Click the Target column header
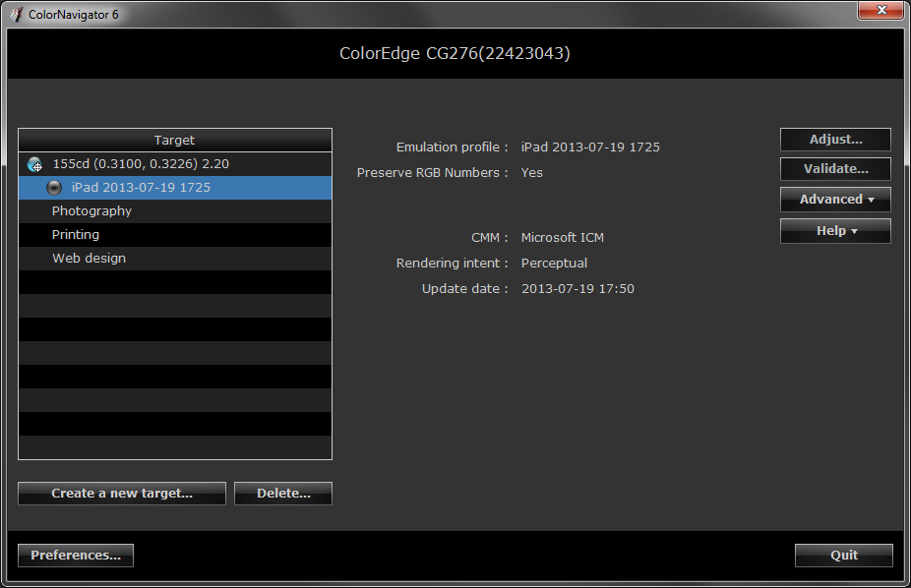The height and width of the screenshot is (588, 911). [x=175, y=141]
